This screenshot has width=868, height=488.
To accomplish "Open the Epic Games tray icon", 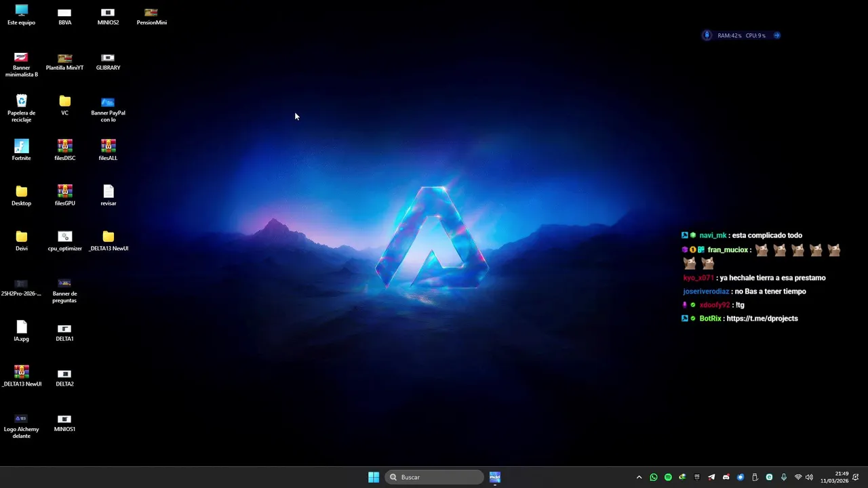I will 697,477.
